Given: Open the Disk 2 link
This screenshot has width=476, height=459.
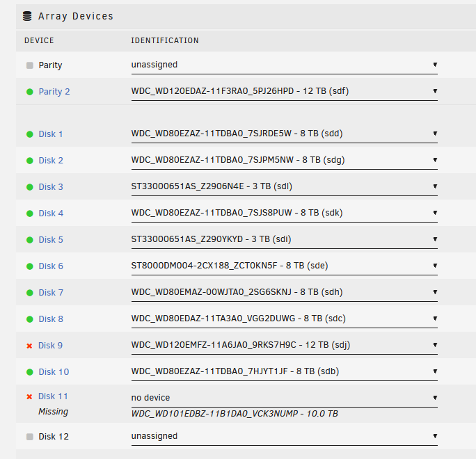Looking at the screenshot, I should (x=51, y=161).
